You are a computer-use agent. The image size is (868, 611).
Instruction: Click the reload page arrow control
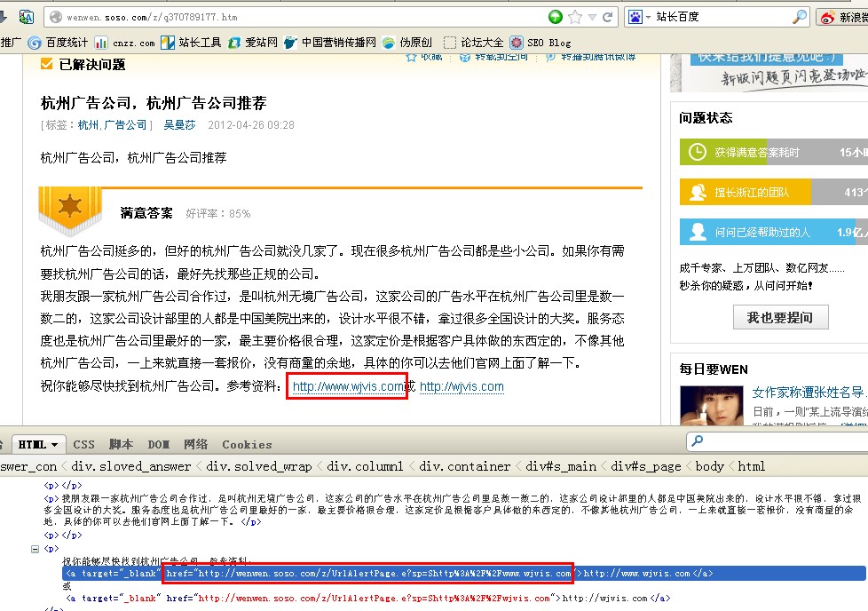click(x=607, y=16)
